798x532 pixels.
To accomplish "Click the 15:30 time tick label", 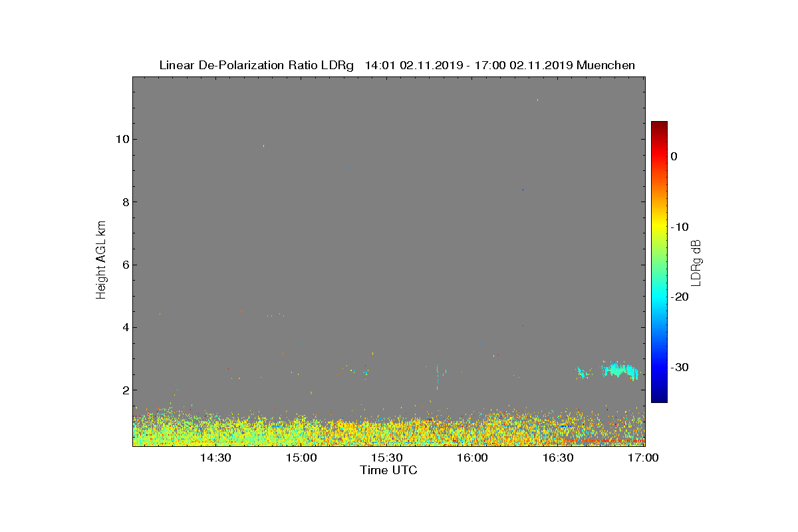I will tap(387, 458).
